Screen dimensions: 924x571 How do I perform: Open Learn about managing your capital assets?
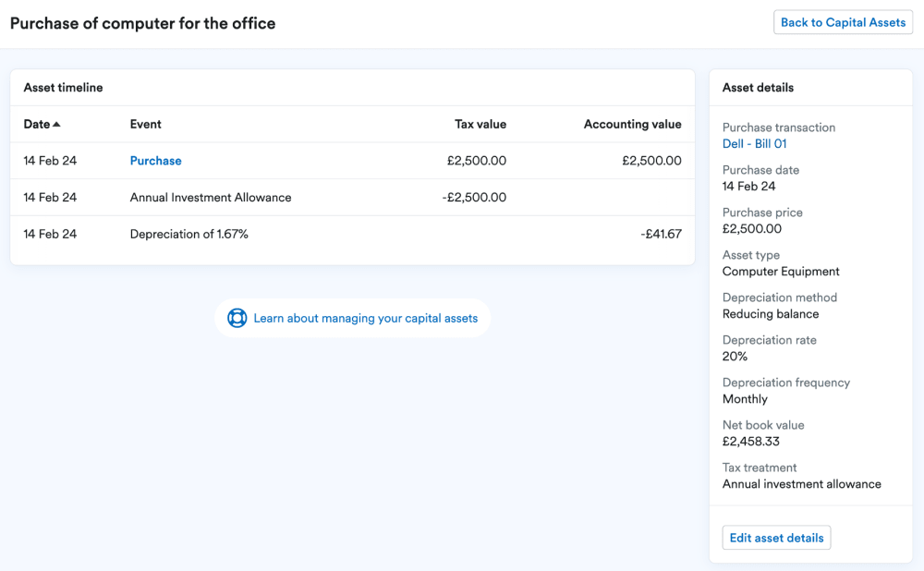click(x=365, y=318)
